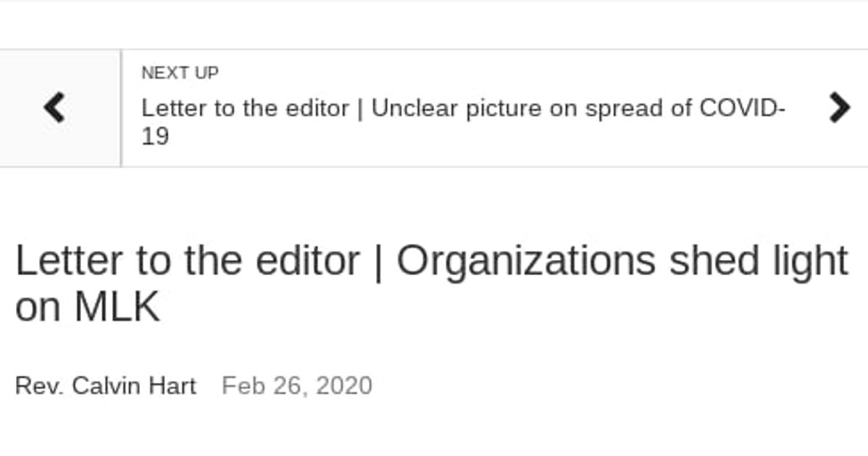Click the words 'shed light' in headline
Screen dimensions: 868x456
759,262
